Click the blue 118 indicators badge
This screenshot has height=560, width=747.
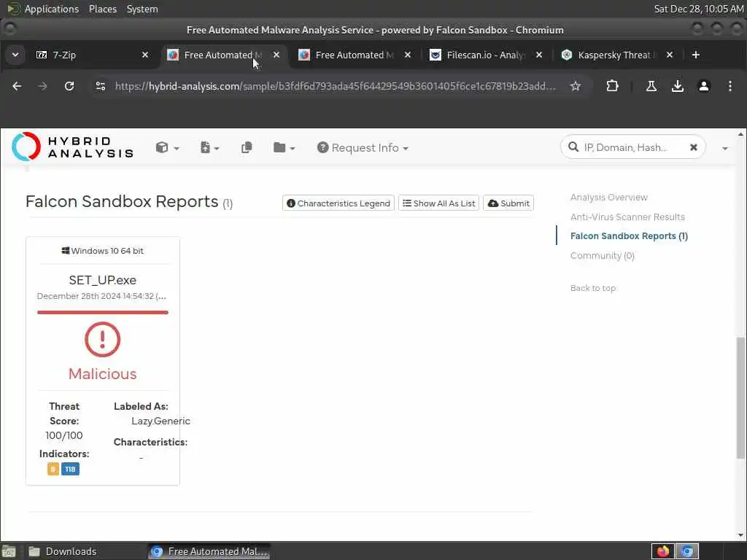point(70,469)
